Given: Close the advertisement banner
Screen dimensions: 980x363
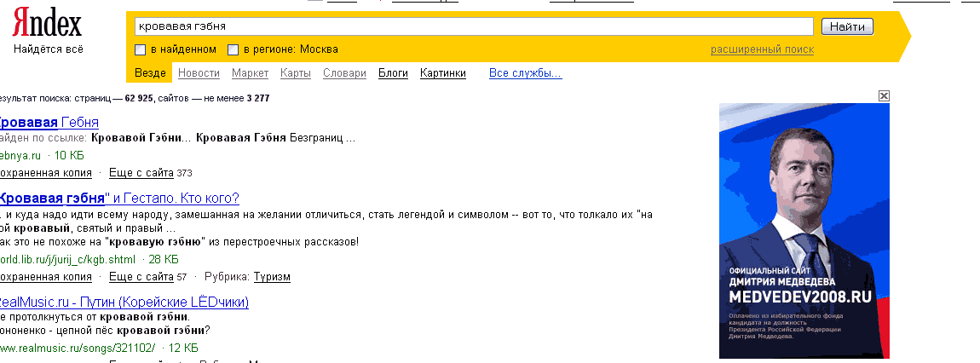Looking at the screenshot, I should tap(884, 95).
